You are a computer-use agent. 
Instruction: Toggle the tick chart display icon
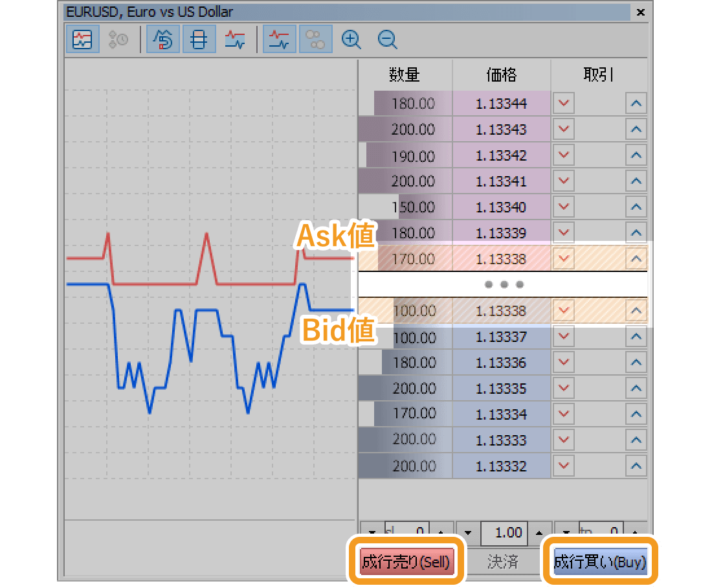click(82, 40)
